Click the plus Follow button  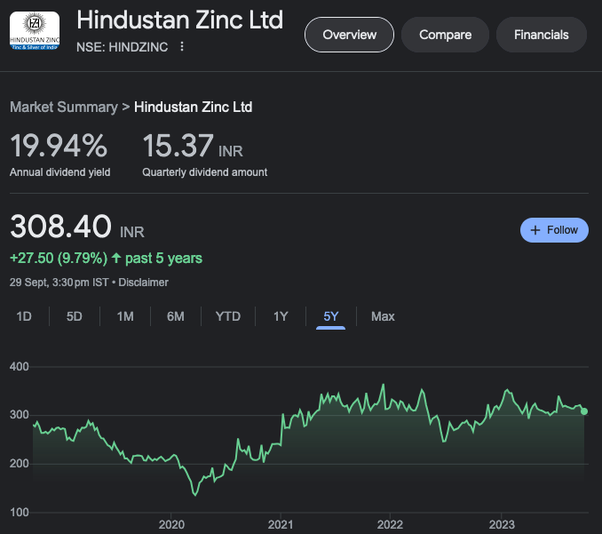click(x=554, y=230)
